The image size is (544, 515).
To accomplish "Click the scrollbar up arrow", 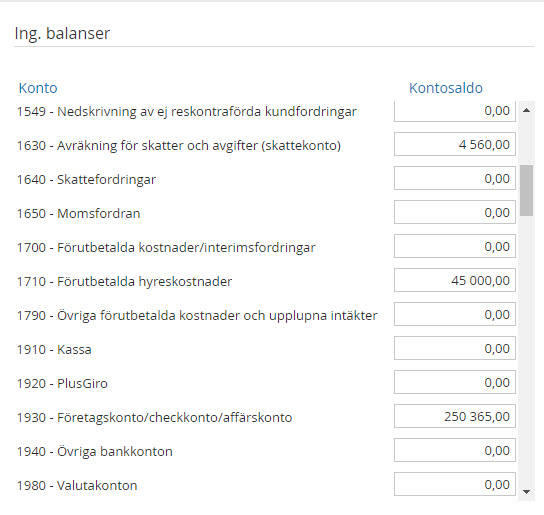I will coord(526,110).
